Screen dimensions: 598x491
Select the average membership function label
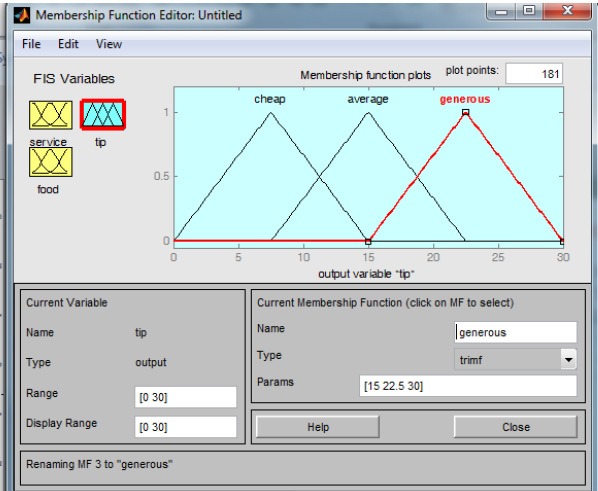click(368, 99)
